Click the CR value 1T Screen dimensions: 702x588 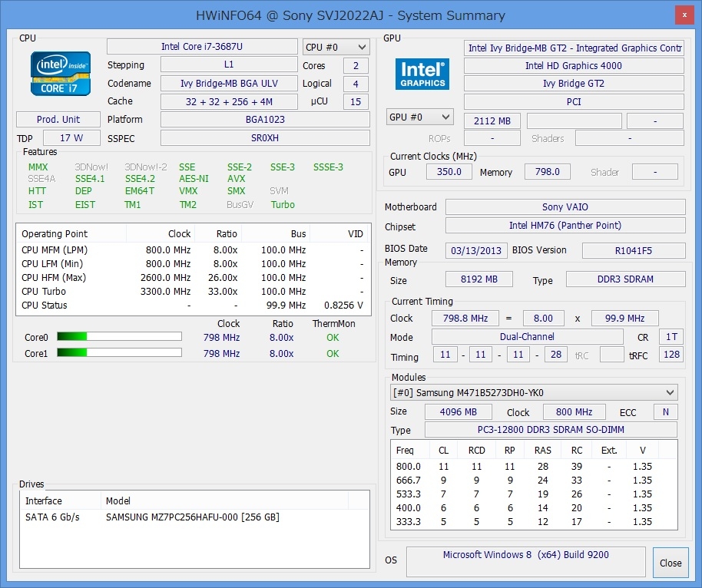[x=671, y=336]
